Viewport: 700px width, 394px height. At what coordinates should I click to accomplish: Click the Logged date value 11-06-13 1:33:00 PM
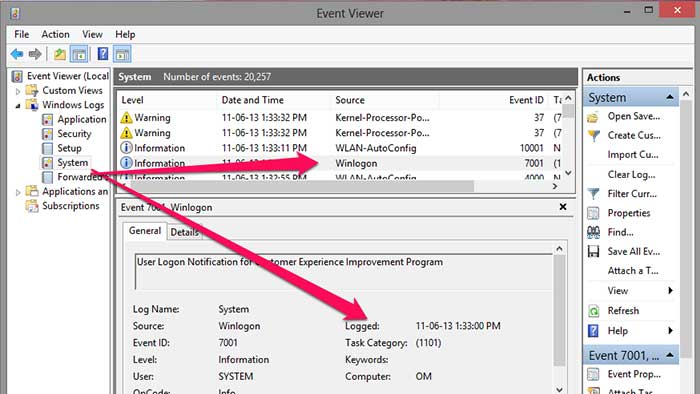pyautogui.click(x=458, y=326)
